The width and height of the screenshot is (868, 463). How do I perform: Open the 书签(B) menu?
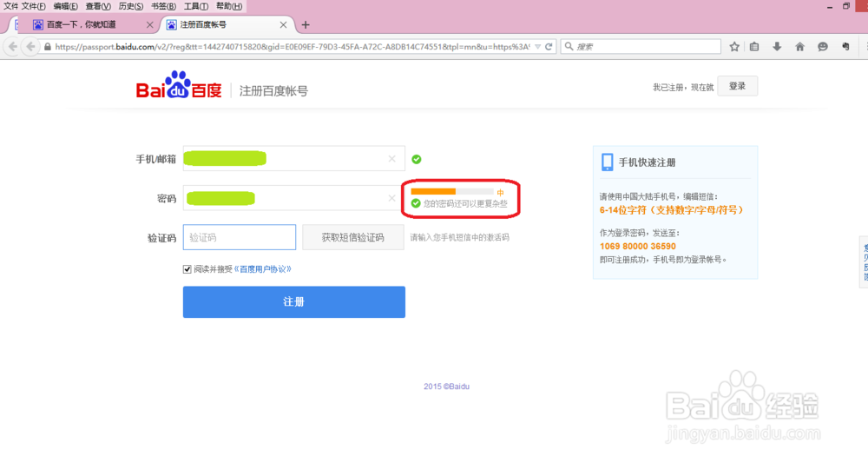coord(163,6)
